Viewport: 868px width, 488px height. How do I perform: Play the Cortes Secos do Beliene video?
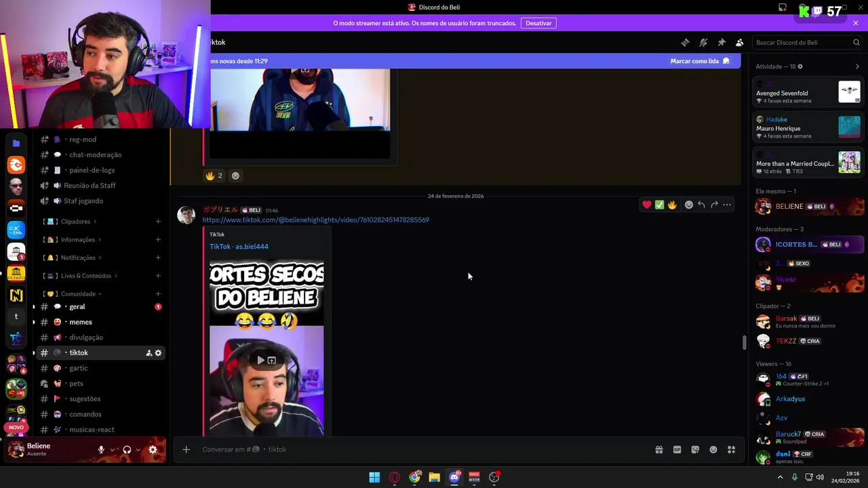coord(261,360)
